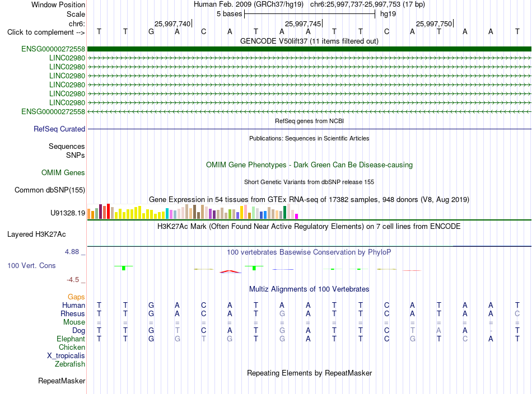Click the red triangular PhyloP peak
Viewport: 532px width, 394px height.
230,271
